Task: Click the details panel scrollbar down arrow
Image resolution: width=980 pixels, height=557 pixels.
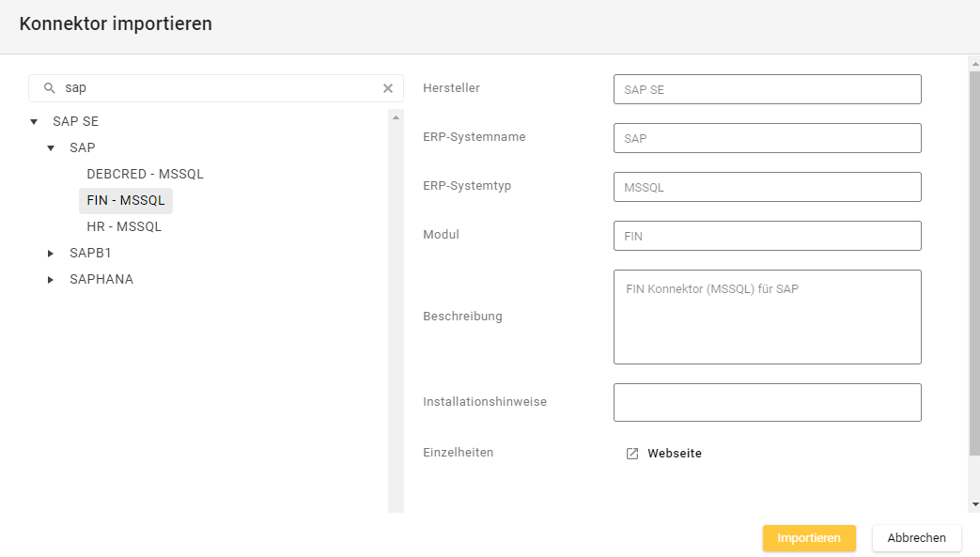Action: pos(974,504)
